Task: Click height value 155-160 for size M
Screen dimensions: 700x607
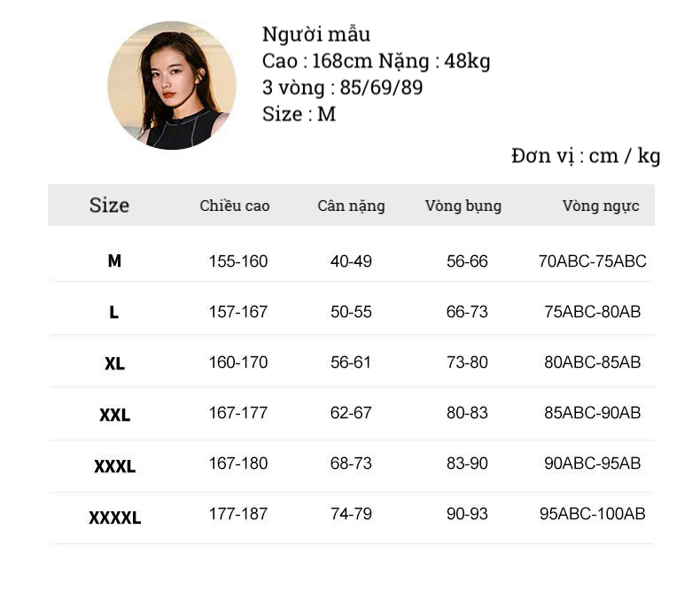Action: (237, 261)
